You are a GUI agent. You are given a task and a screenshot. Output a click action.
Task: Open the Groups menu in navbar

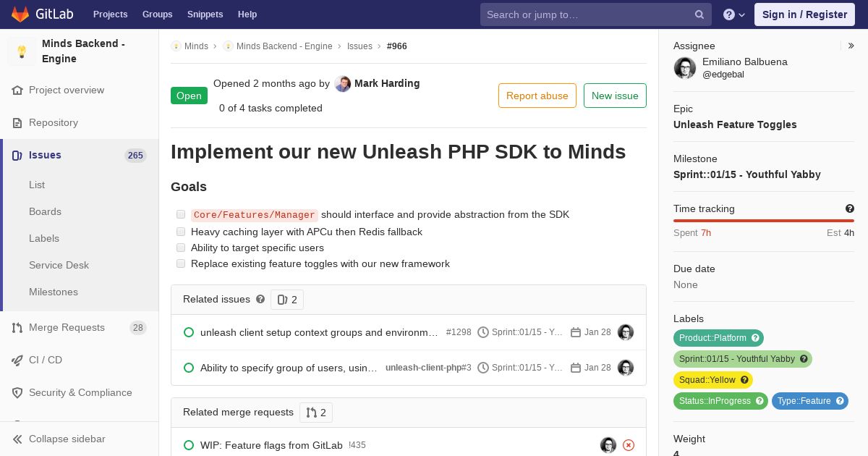tap(157, 14)
